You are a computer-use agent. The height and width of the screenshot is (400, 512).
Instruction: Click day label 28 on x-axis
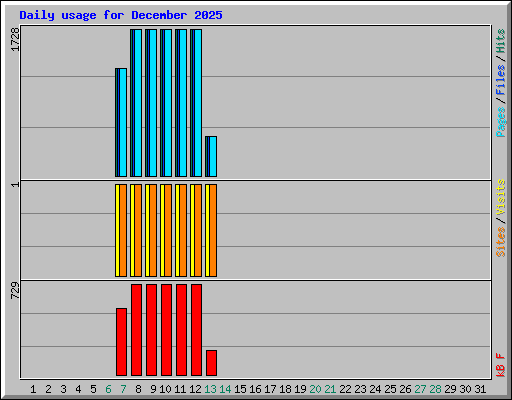point(435,389)
